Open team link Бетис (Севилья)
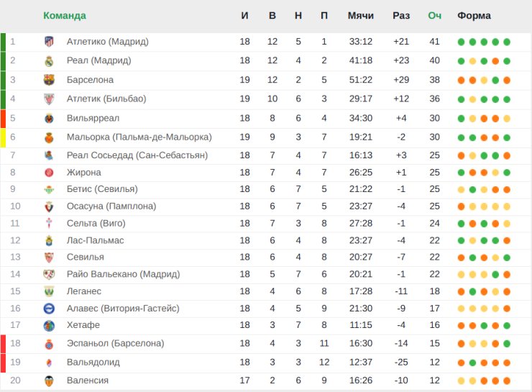532x392 pixels. tap(102, 189)
